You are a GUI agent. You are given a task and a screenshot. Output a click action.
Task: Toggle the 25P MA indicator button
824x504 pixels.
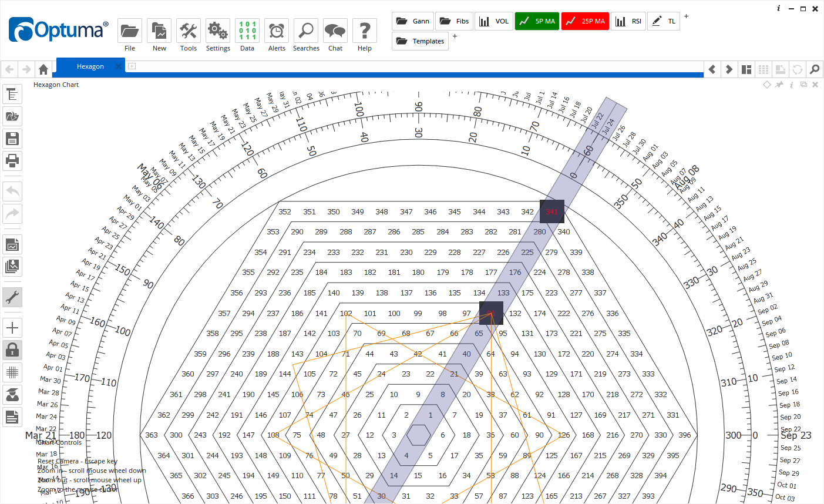(x=585, y=21)
